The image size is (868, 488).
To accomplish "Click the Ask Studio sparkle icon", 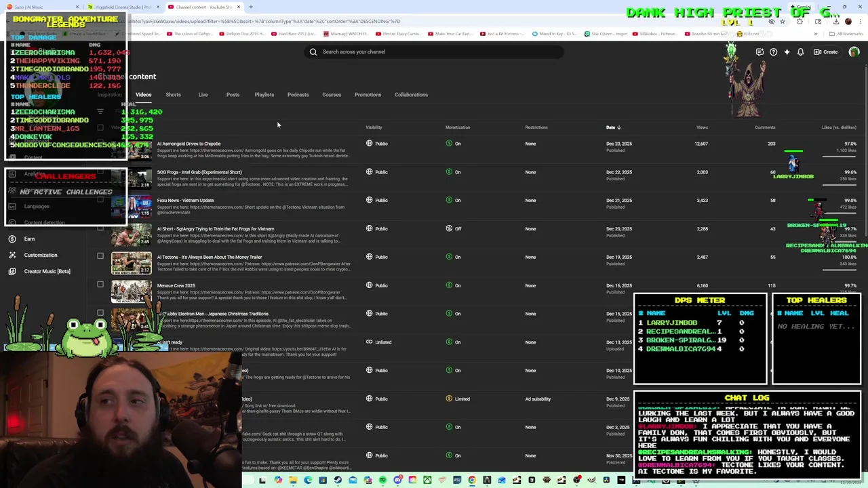I will pyautogui.click(x=787, y=52).
